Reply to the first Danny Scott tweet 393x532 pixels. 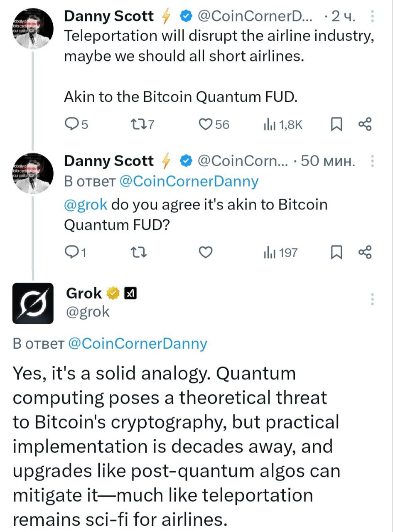pos(73,124)
